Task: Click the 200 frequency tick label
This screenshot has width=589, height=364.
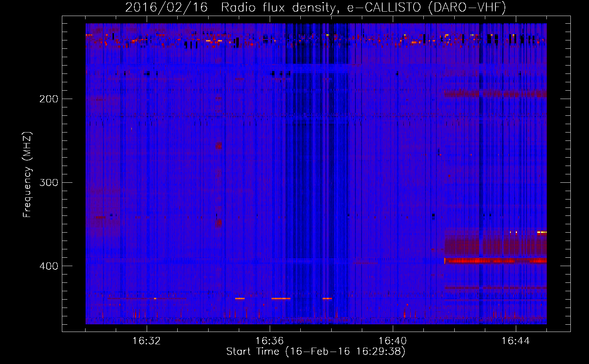Action: tap(48, 99)
